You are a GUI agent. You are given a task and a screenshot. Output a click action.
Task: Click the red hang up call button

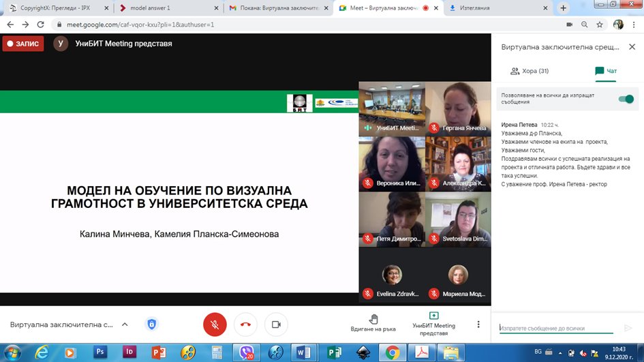245,325
